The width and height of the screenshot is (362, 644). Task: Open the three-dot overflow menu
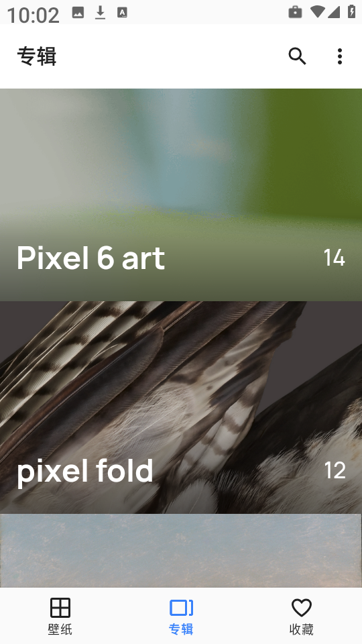339,56
